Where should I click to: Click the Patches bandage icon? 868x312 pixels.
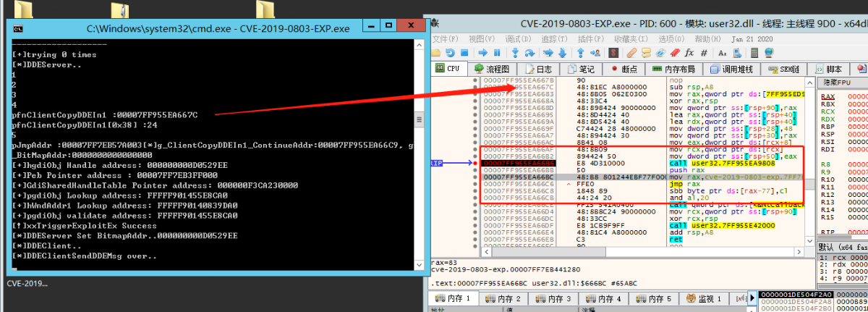coord(631,52)
